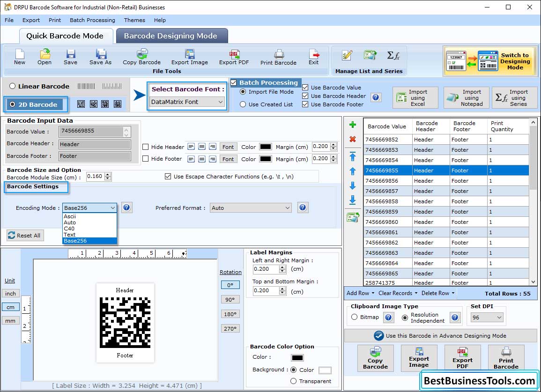Screen dimensions: 541x392
Task: Open the manage list pencil icon
Action: 347,55
